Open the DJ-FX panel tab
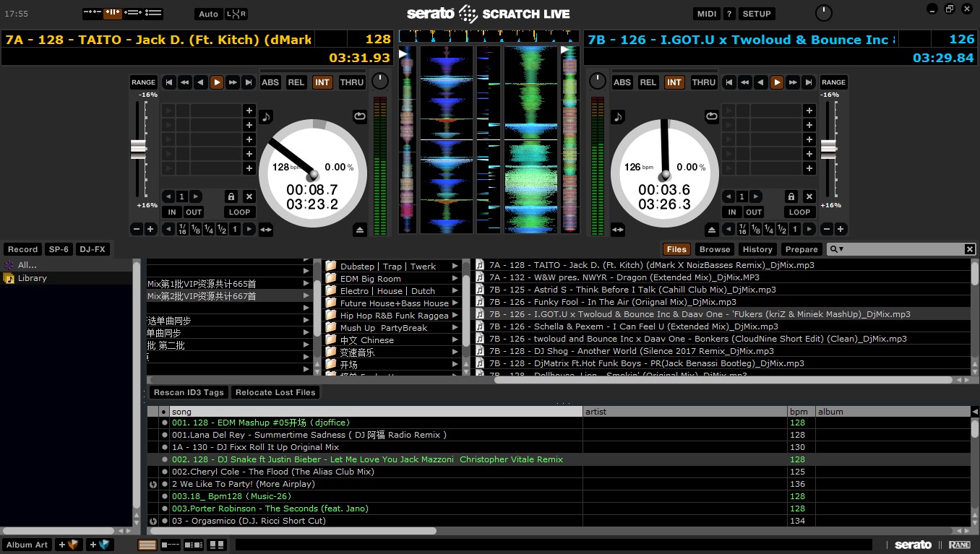Viewport: 980px width, 554px height. pos(93,249)
